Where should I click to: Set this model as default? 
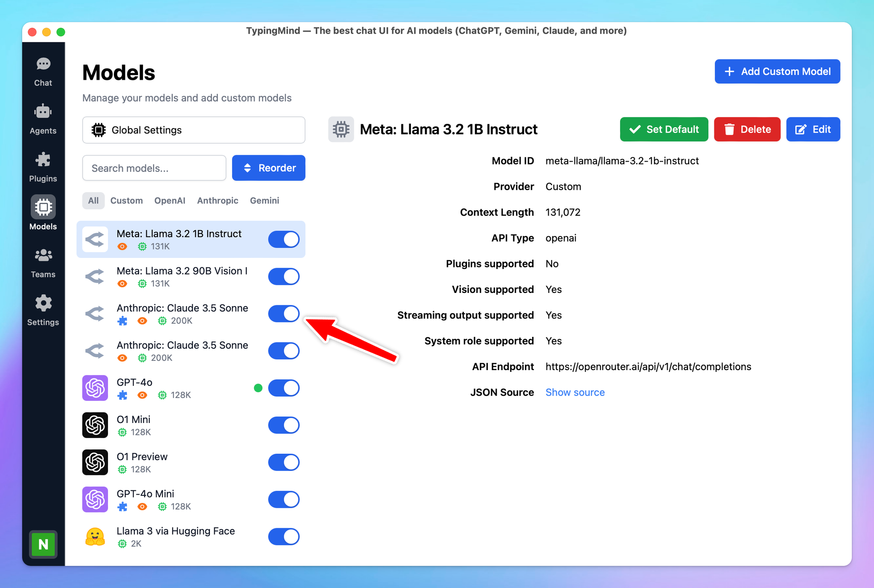[x=664, y=129]
